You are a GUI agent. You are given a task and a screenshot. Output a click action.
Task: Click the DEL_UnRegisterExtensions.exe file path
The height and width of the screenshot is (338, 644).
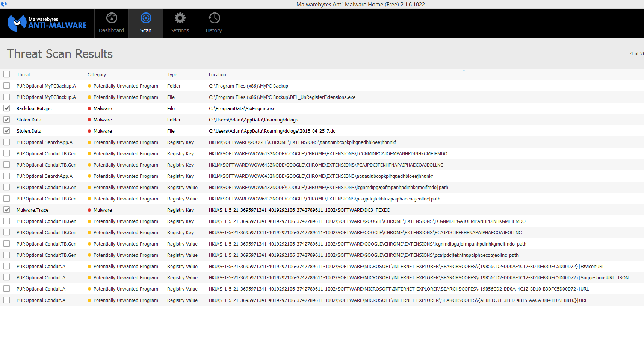click(x=282, y=97)
